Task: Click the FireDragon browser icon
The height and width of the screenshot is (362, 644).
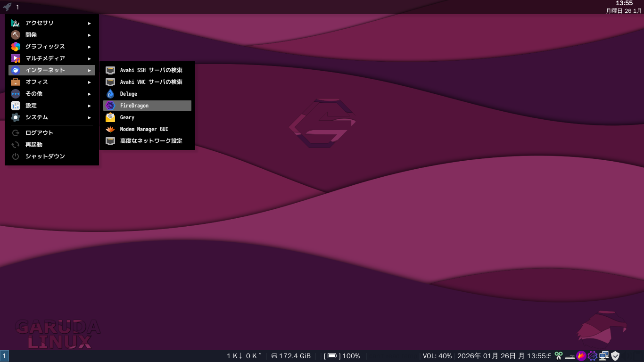Action: pos(110,106)
